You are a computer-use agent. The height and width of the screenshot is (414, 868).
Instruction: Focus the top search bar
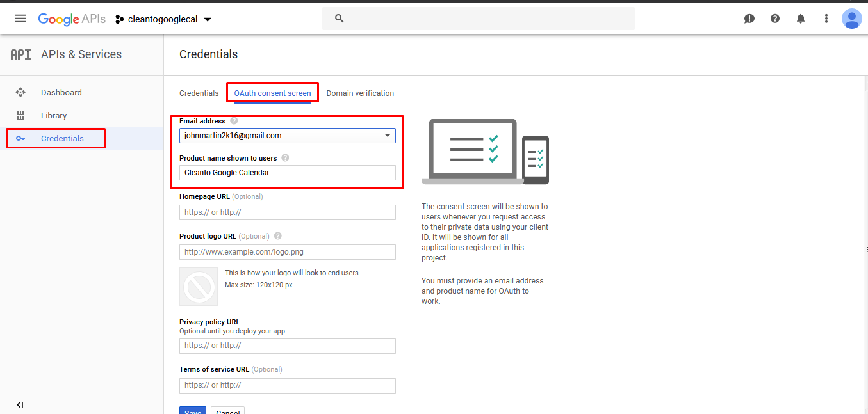(479, 19)
